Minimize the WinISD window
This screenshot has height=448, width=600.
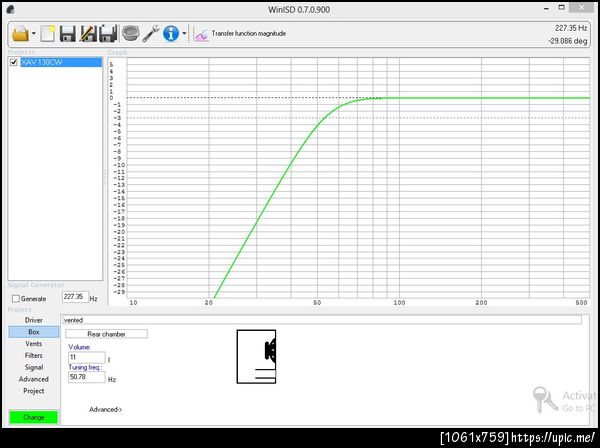[x=546, y=8]
